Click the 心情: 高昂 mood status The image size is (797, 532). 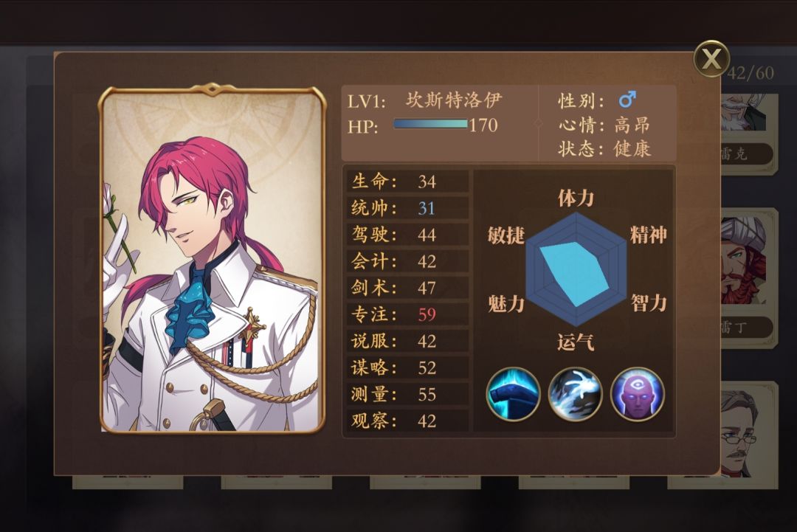click(604, 125)
